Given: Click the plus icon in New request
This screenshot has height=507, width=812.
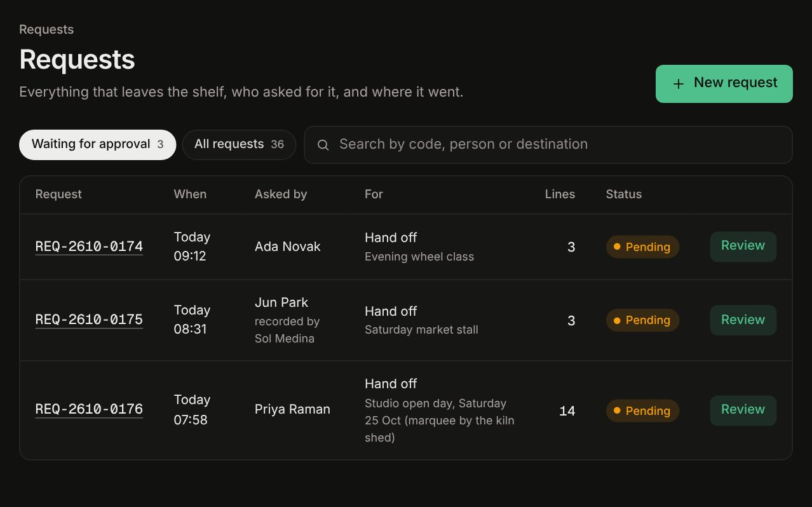Looking at the screenshot, I should 679,84.
